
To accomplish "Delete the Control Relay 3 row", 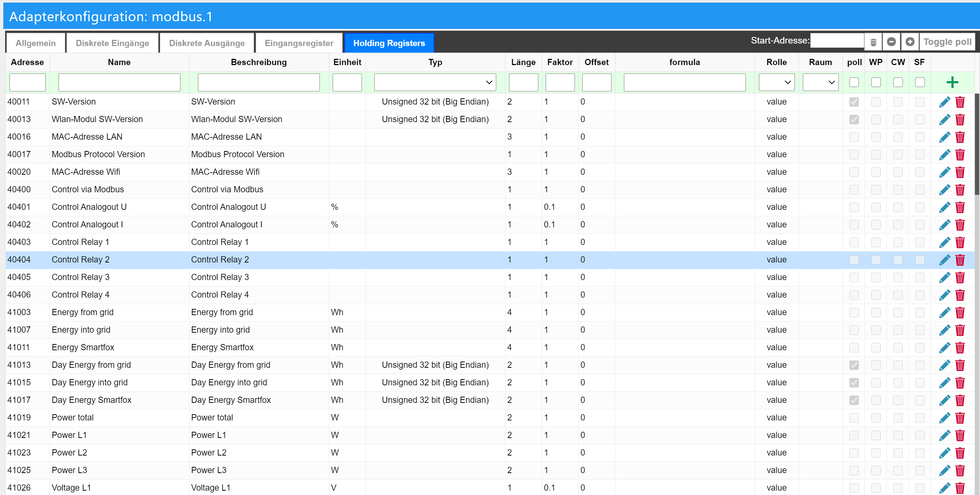I will tap(960, 277).
